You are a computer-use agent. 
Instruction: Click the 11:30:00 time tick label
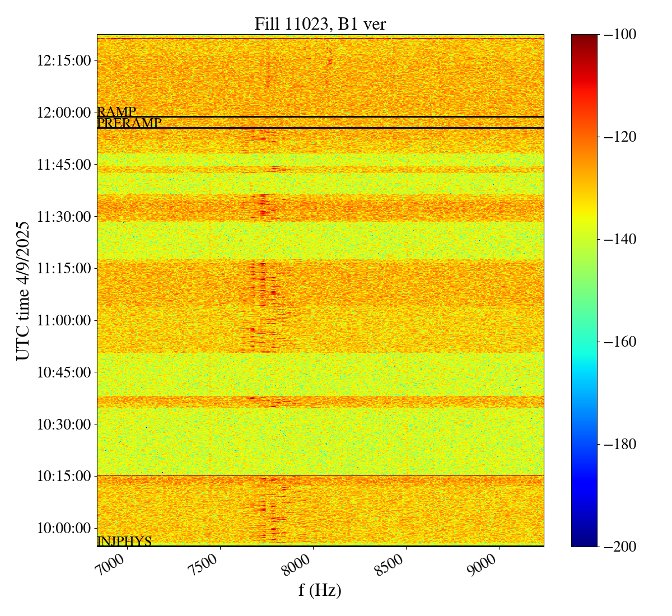(63, 216)
